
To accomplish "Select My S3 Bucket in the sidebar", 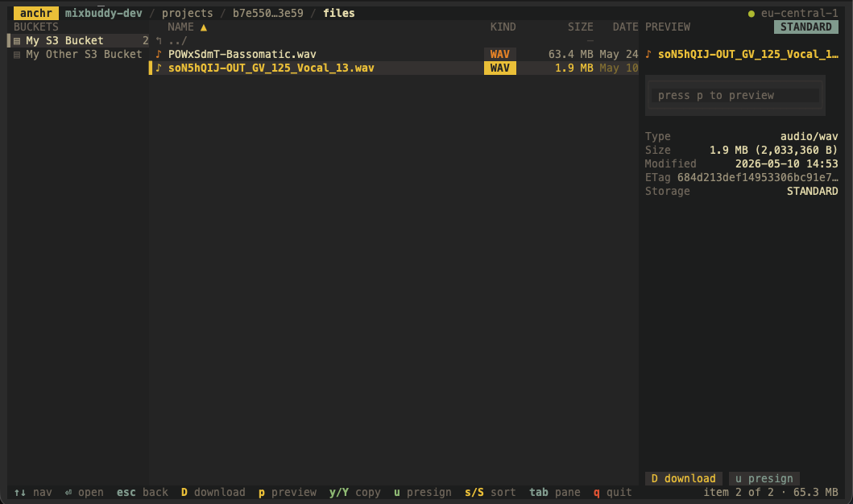I will (x=78, y=41).
